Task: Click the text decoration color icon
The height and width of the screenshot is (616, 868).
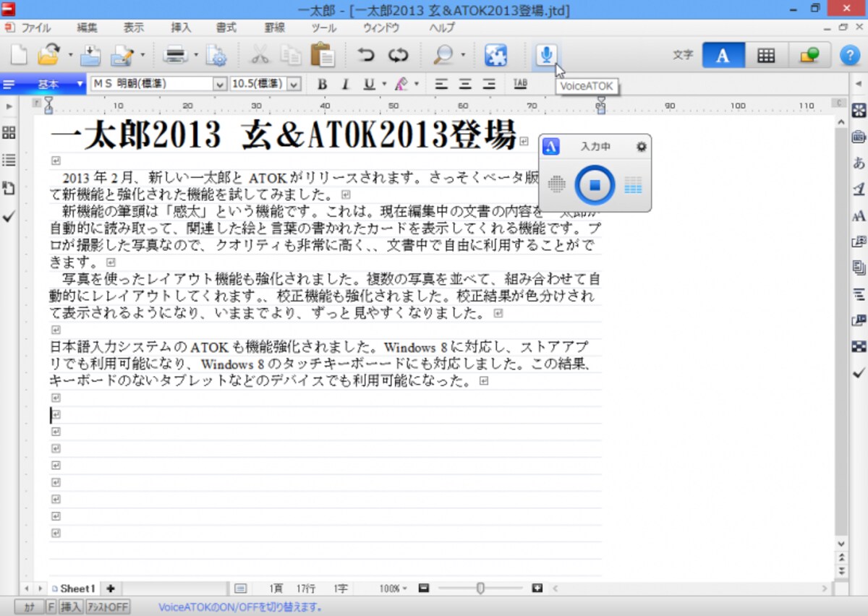Action: tap(402, 84)
